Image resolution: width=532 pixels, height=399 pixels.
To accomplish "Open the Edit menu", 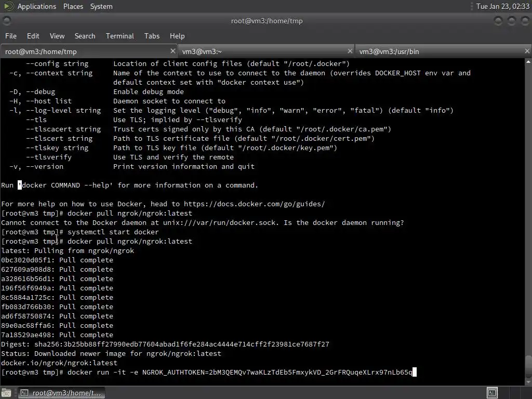I will click(33, 36).
